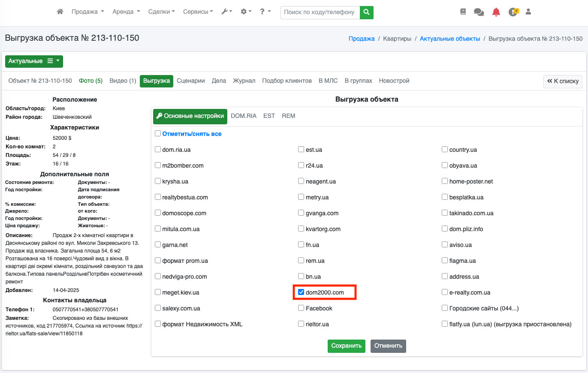Click the code/phone search field
Screen dimensions: 588x373
[x=320, y=12]
